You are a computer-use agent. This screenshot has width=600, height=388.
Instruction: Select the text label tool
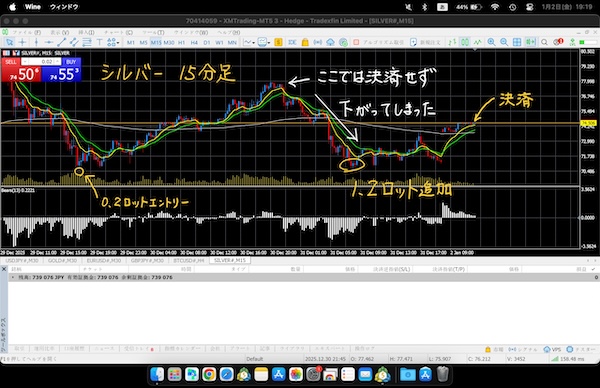click(x=99, y=42)
